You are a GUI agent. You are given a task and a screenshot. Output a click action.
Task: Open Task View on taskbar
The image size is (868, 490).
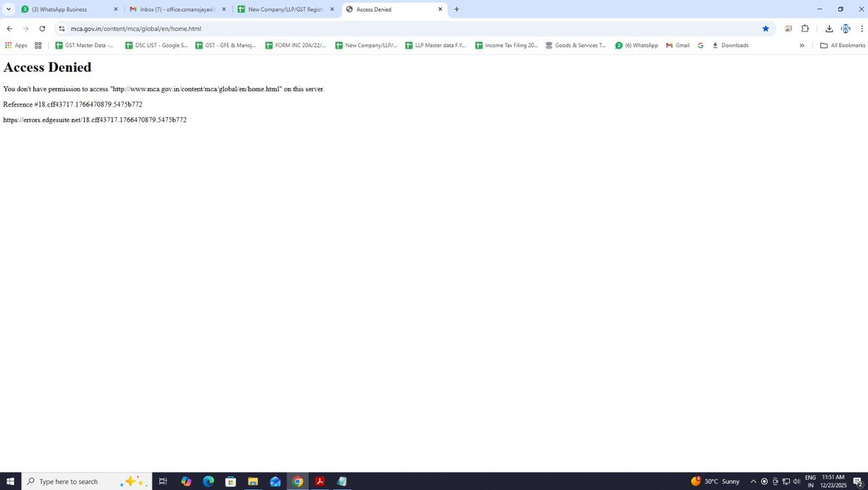coord(163,481)
